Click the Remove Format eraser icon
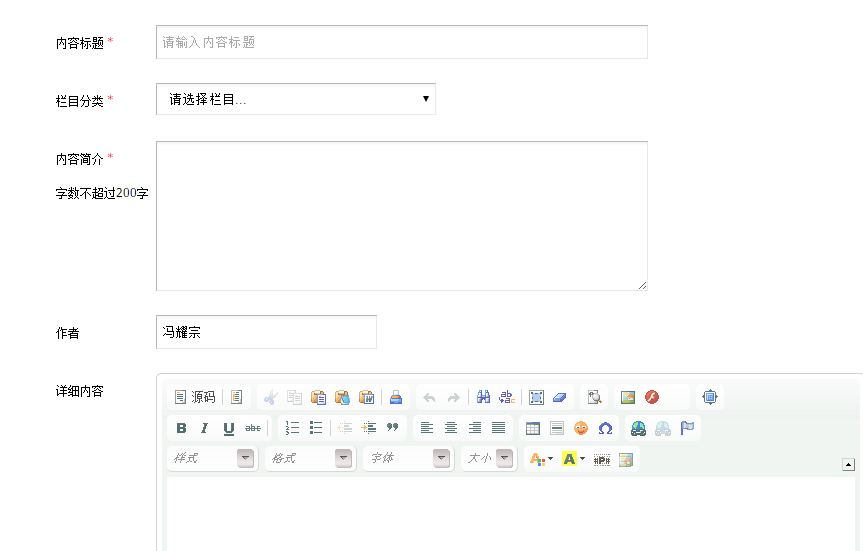Screen dimensions: 863x551 tap(560, 397)
